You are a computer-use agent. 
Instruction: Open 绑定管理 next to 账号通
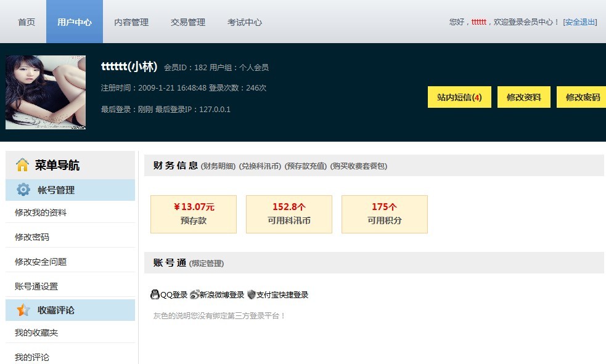[207, 263]
